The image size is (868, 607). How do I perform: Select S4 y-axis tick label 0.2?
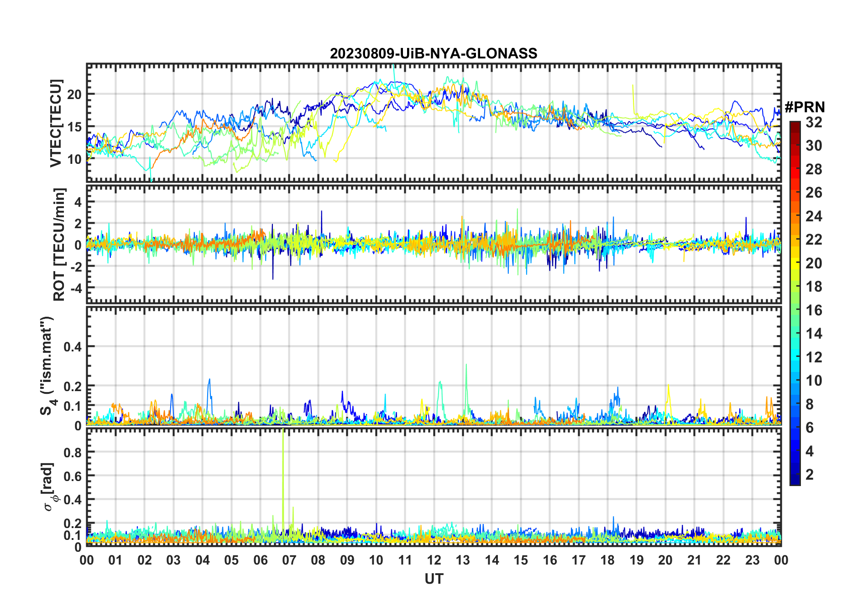73,386
